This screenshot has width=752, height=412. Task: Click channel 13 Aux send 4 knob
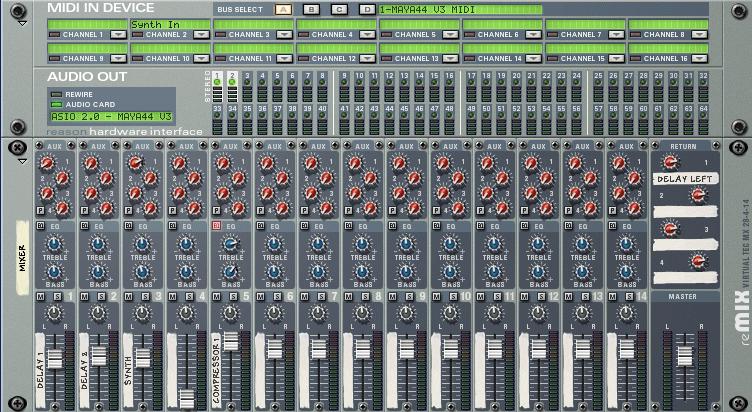[590, 208]
